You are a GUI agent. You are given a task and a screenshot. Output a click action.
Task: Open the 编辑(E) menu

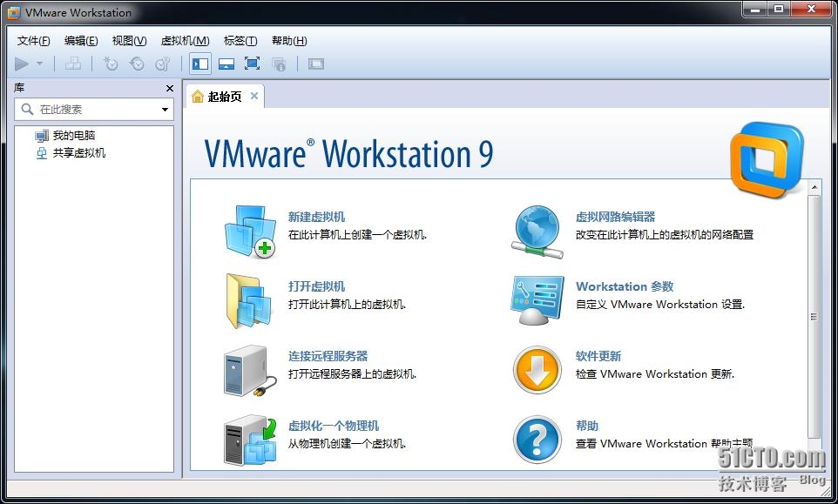(81, 41)
